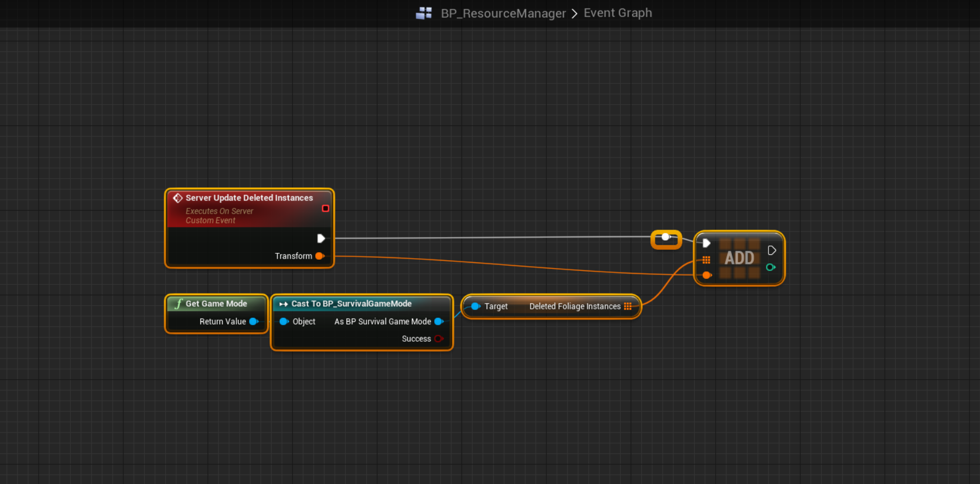Click the event node's execution output pin
This screenshot has height=484, width=980.
320,239
